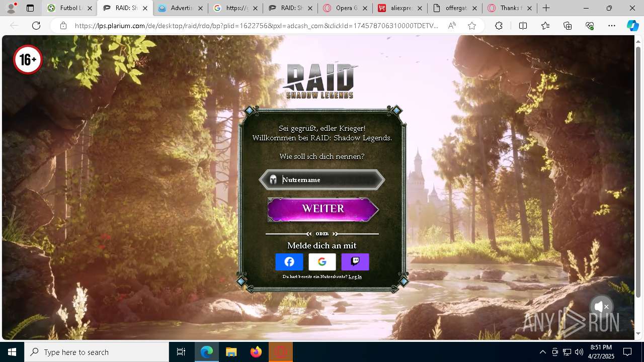The height and width of the screenshot is (362, 644).
Task: Open the browser profile icon
Action: pyautogui.click(x=11, y=8)
